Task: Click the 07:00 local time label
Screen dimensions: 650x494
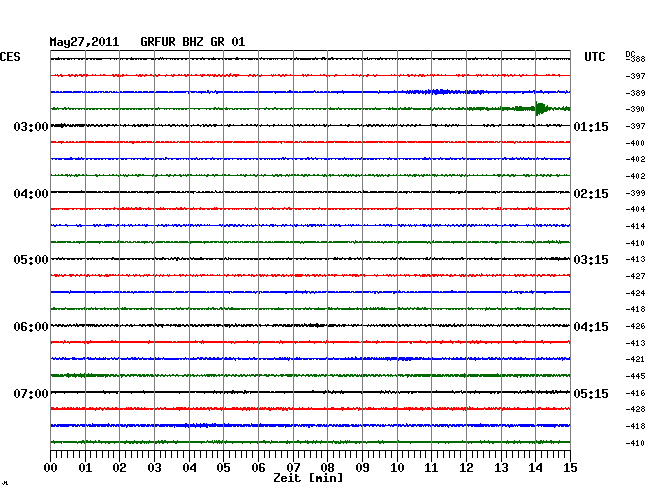Action: (x=31, y=393)
